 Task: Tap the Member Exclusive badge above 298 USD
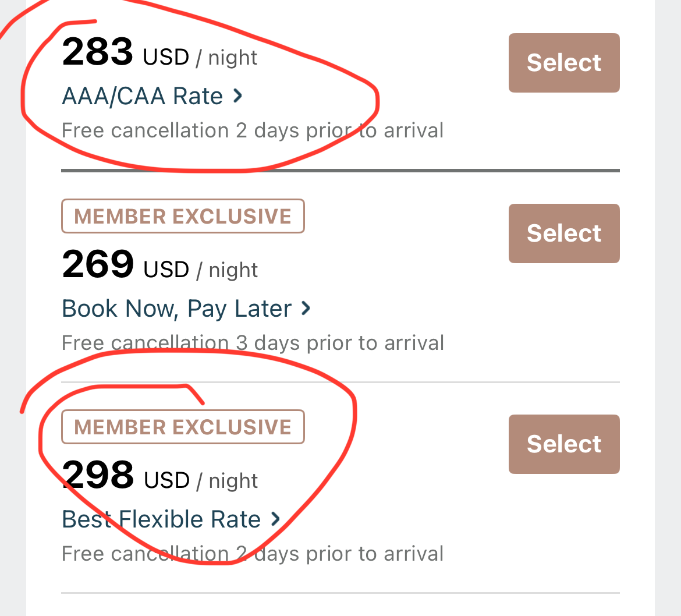pos(183,427)
